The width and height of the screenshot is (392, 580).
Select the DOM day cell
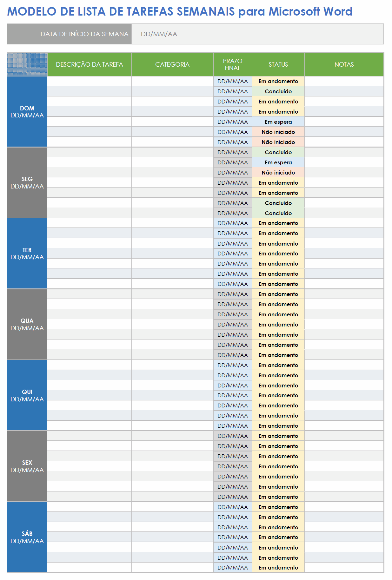27,112
